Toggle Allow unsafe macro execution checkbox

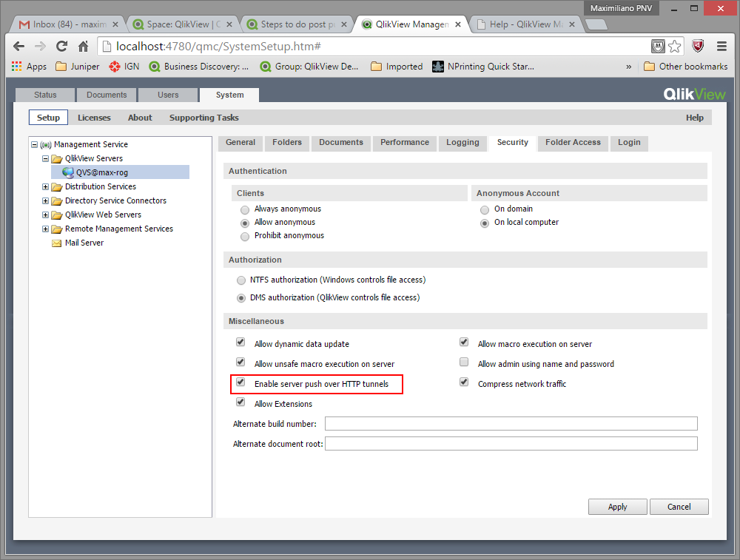[240, 362]
